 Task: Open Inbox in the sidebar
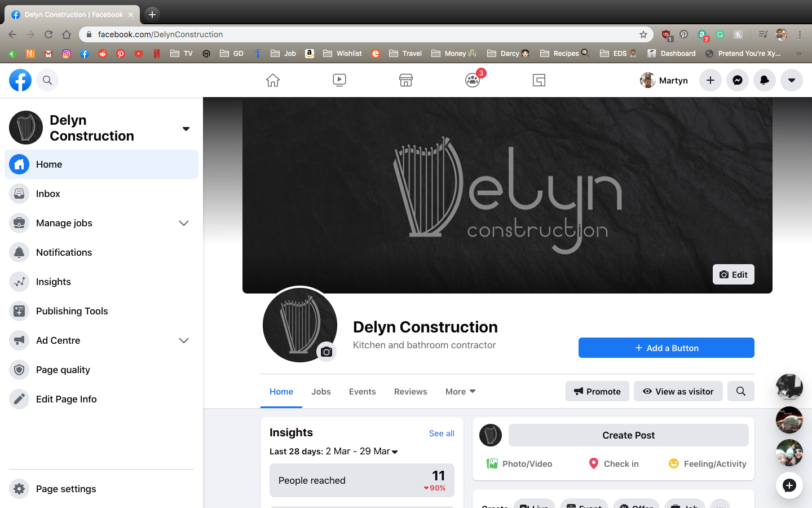click(101, 194)
